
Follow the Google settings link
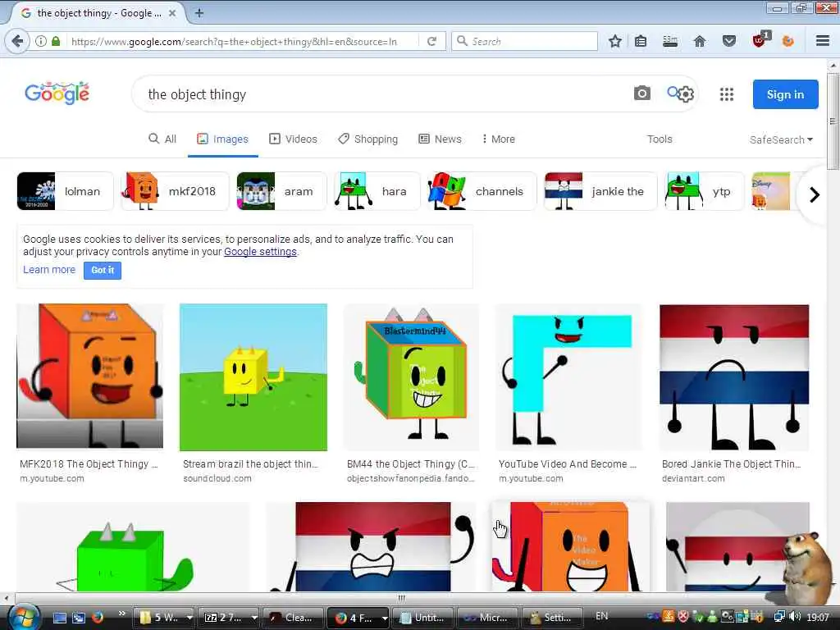point(260,252)
